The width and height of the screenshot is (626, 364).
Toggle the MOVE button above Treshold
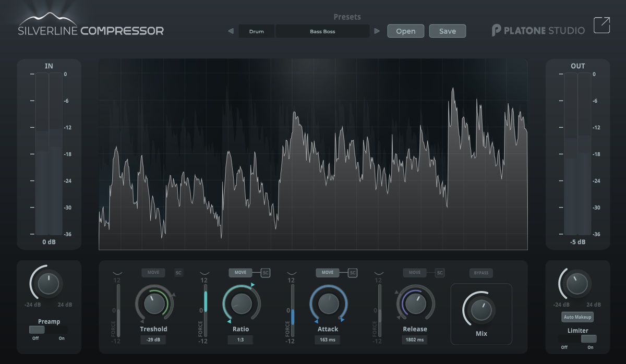153,273
